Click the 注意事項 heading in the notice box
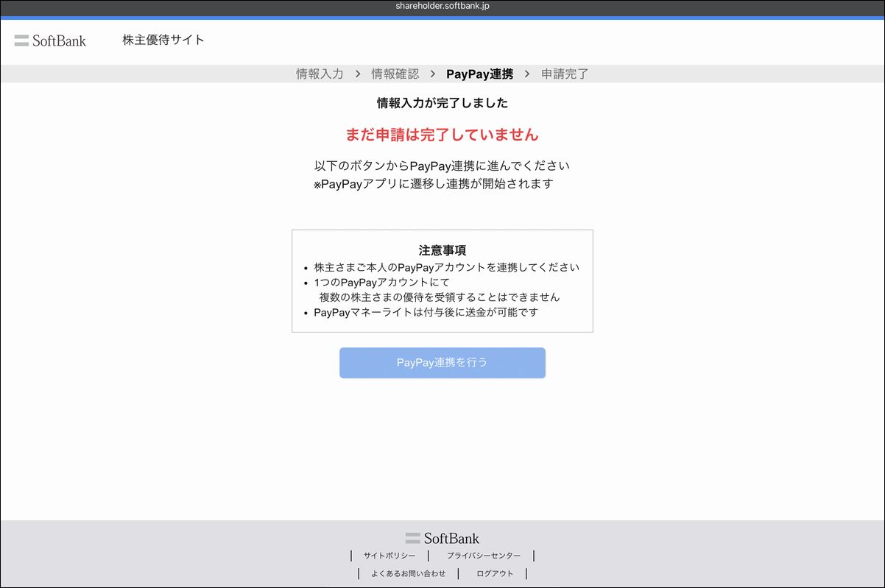885x588 pixels. (442, 250)
